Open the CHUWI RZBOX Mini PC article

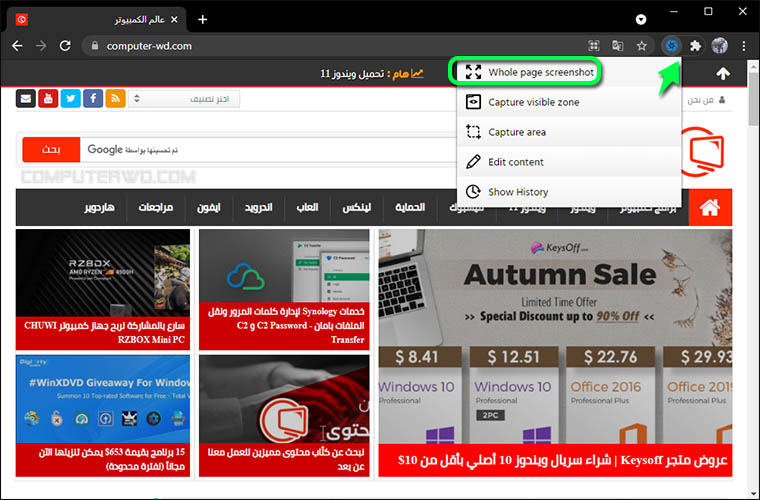103,289
